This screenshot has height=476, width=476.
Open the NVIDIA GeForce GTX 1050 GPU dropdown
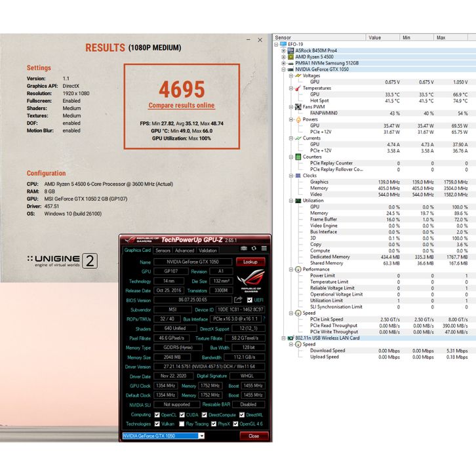point(202,436)
